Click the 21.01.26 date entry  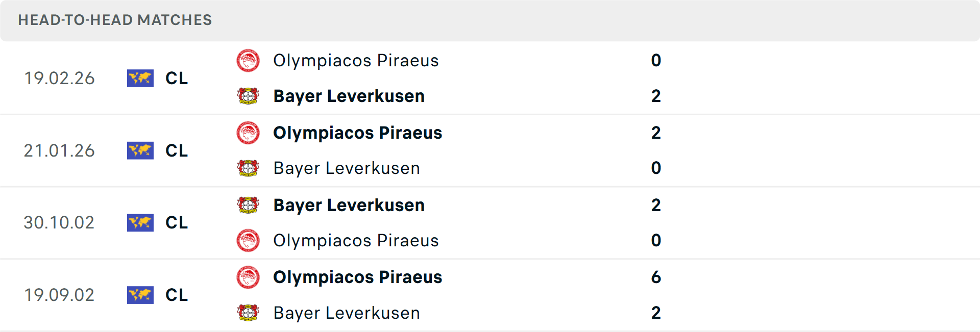tap(59, 150)
